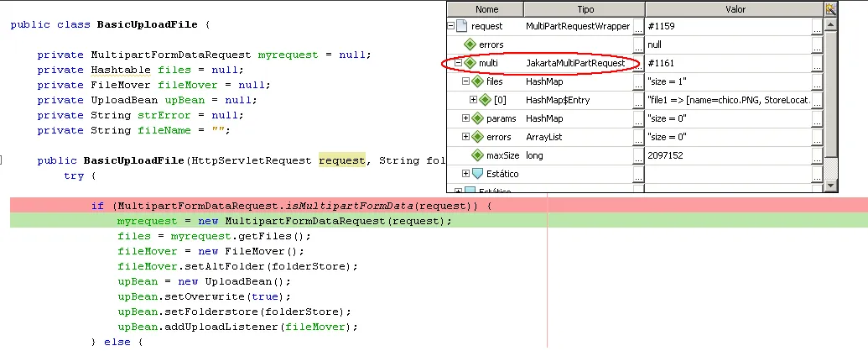The image size is (868, 351).
Task: Click the field icon beside maxSize
Action: [478, 155]
